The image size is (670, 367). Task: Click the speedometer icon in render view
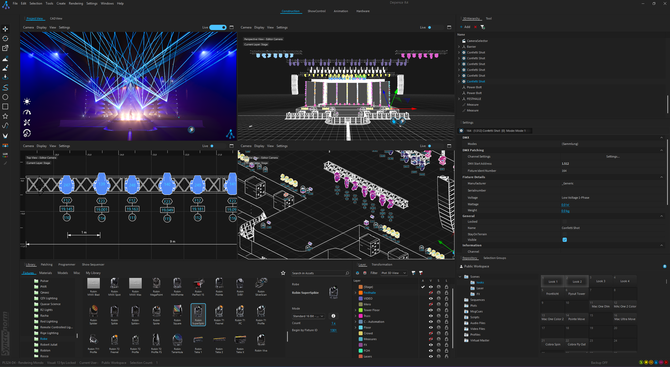point(27,112)
